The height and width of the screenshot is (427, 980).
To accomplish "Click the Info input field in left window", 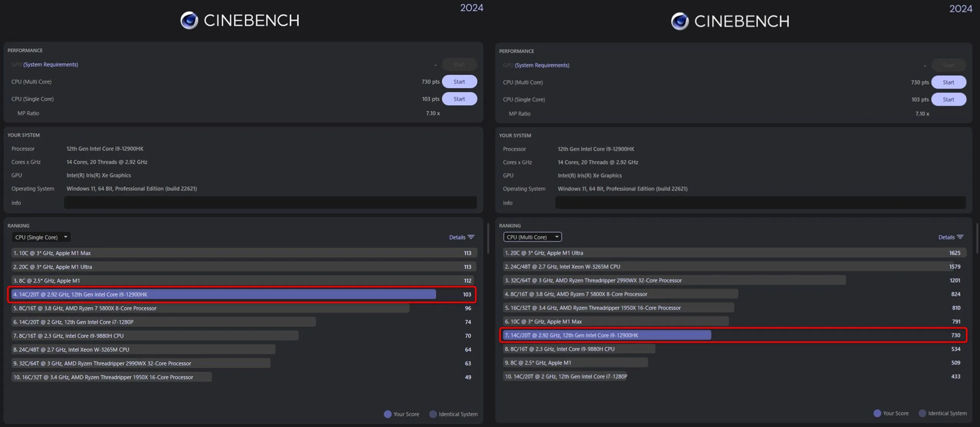I will tap(270, 203).
